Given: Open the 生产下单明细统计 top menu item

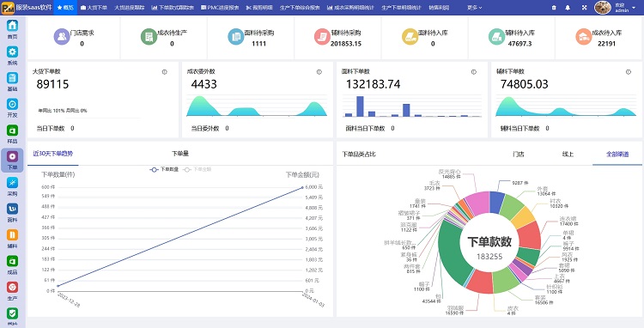Looking at the screenshot, I should (401, 8).
